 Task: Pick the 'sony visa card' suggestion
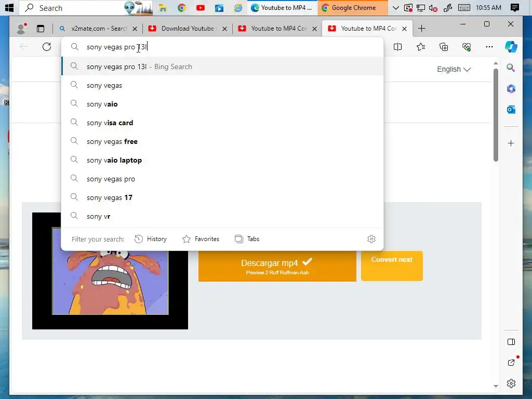point(222,123)
